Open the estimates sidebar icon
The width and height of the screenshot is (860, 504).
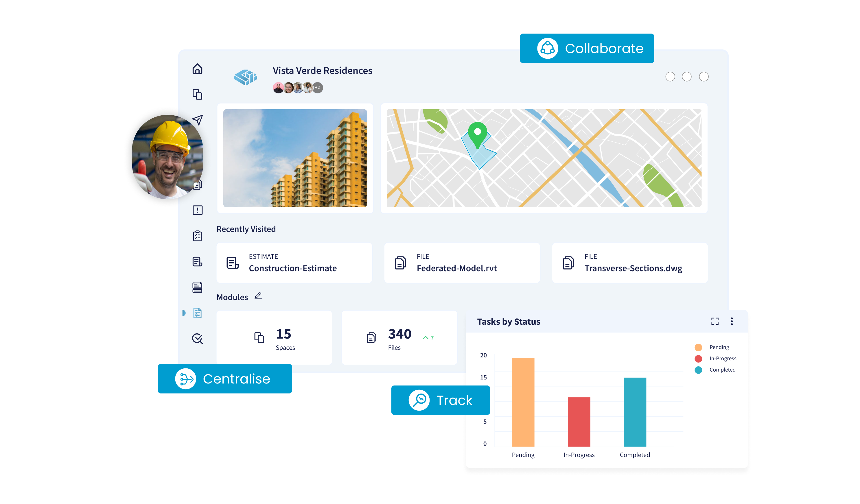197,262
